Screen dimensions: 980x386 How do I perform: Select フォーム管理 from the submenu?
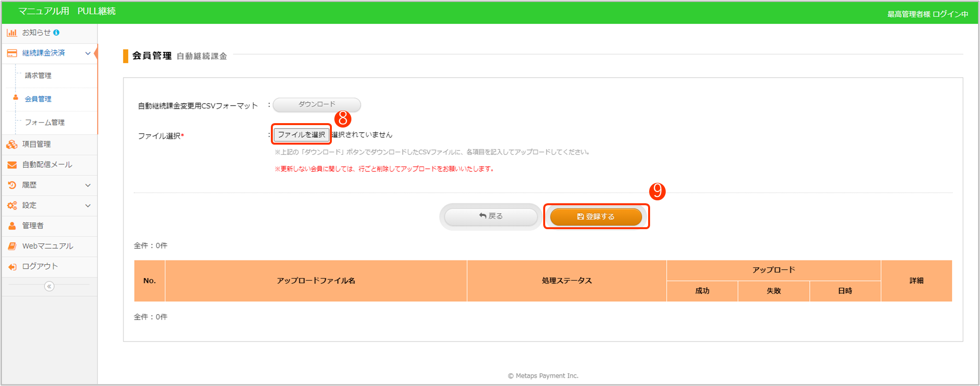[44, 123]
